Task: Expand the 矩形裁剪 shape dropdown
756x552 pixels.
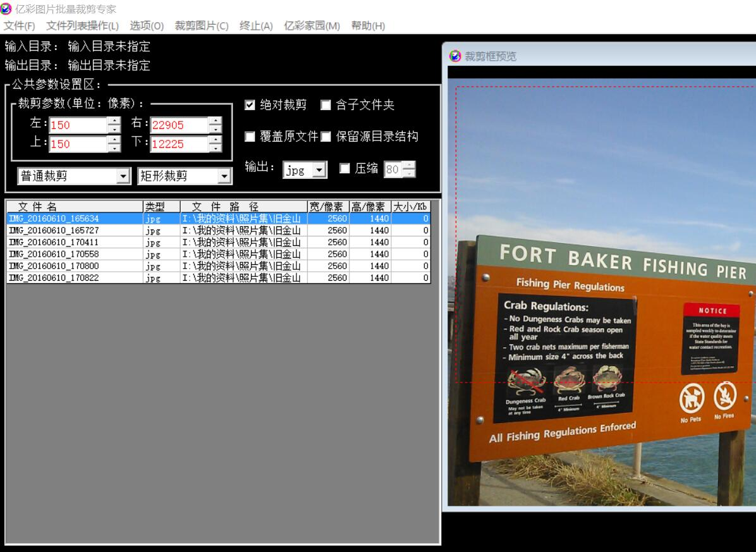Action: pyautogui.click(x=224, y=176)
